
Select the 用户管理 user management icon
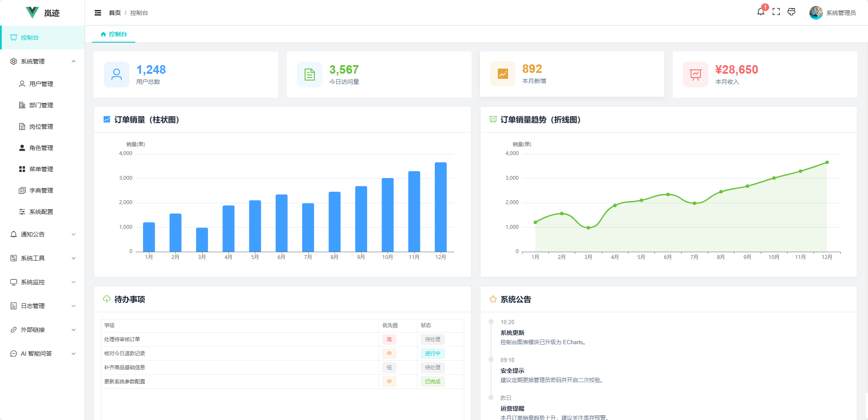tap(22, 83)
